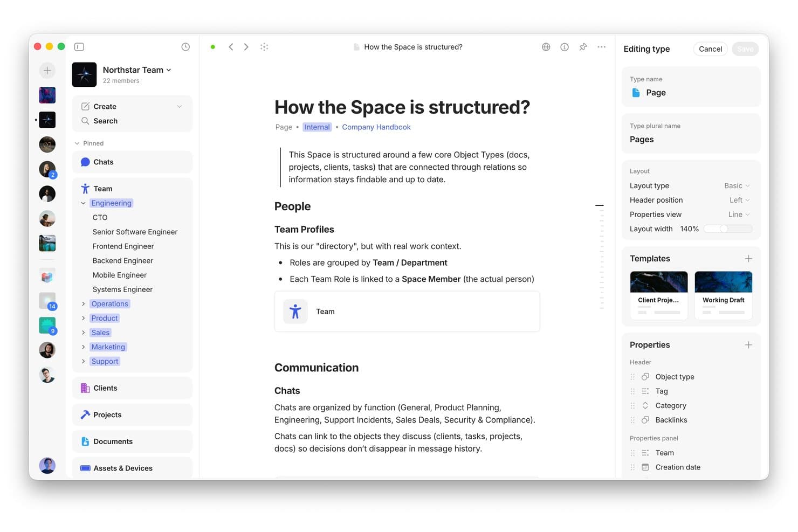Open the info circle icon
The height and width of the screenshot is (532, 798).
tap(565, 47)
